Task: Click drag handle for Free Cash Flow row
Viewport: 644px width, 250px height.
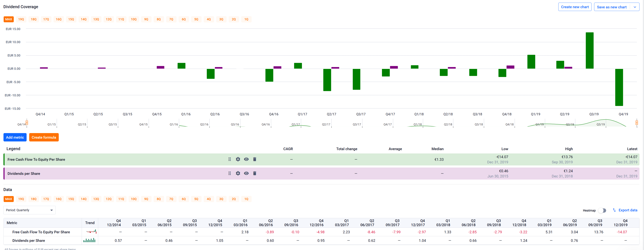Action: coord(230,159)
